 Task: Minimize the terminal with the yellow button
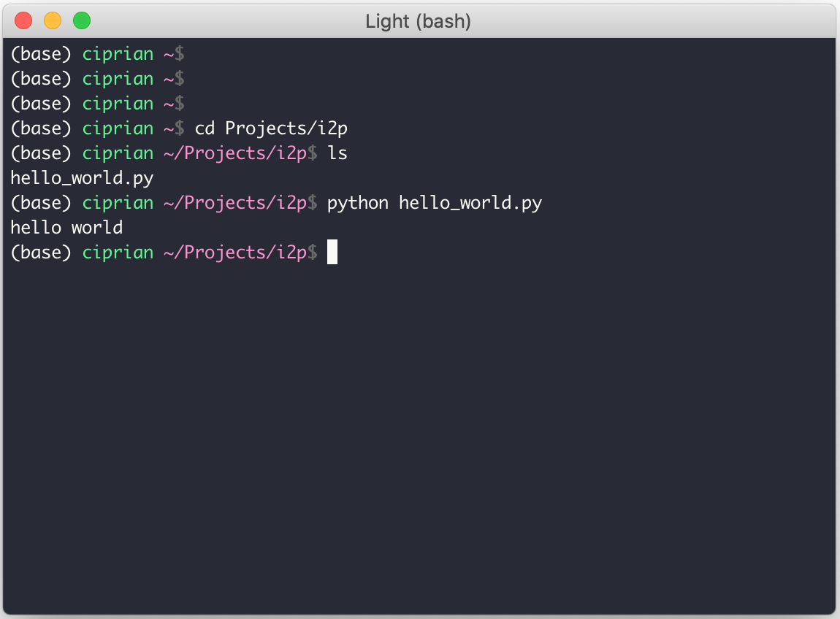point(53,21)
